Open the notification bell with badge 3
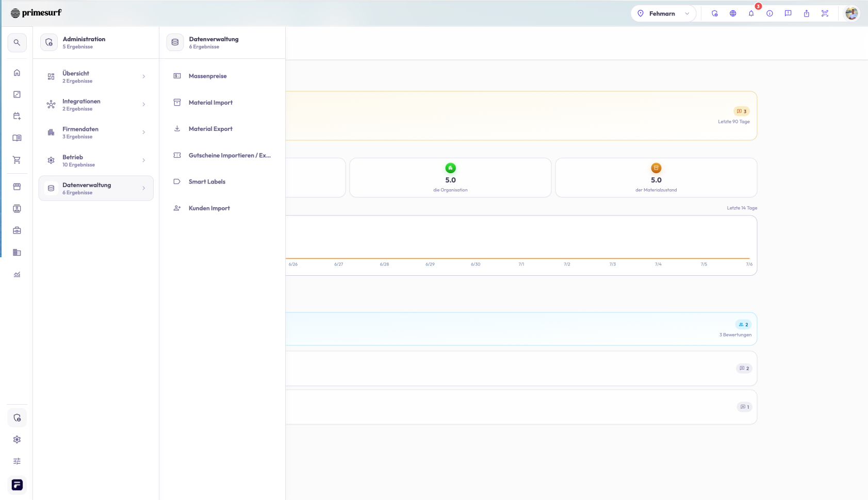868x500 pixels. pyautogui.click(x=751, y=13)
